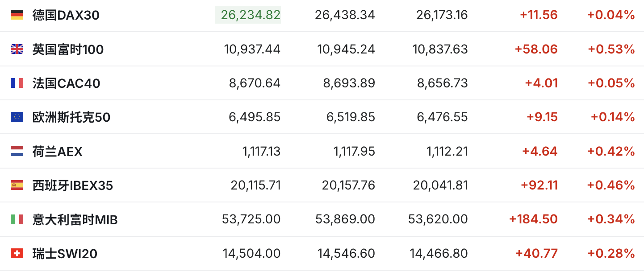Open the 德国DAX30 index link
Screen dimensions: 644x272
66,15
